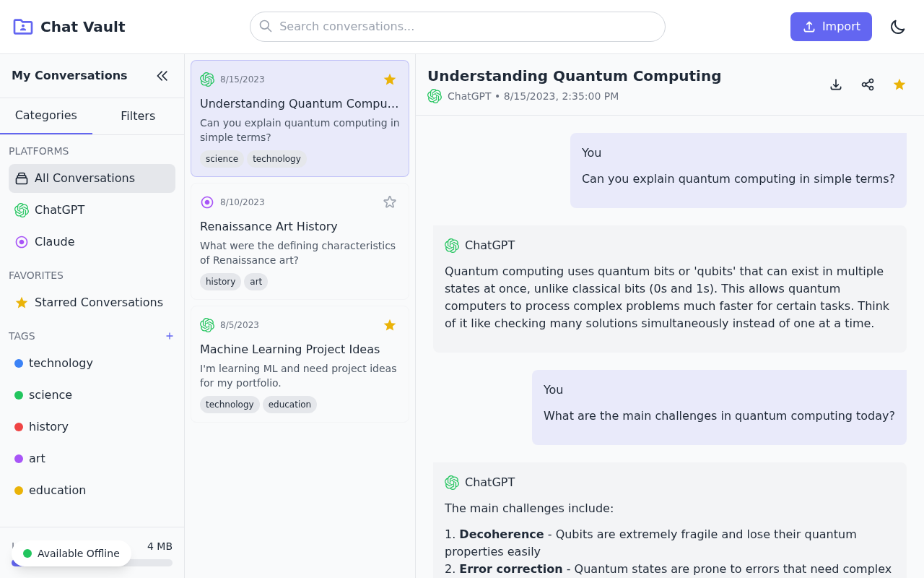Download the open conversation
The height and width of the screenshot is (578, 924).
[x=836, y=85]
